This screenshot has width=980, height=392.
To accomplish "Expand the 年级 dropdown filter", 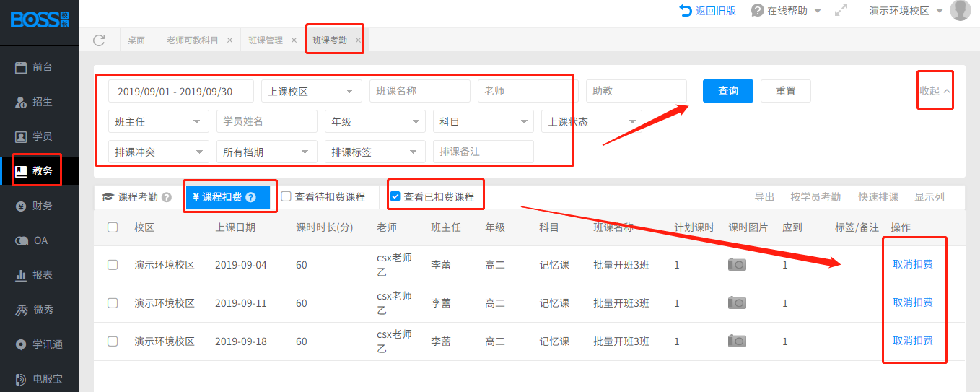I will coord(375,122).
